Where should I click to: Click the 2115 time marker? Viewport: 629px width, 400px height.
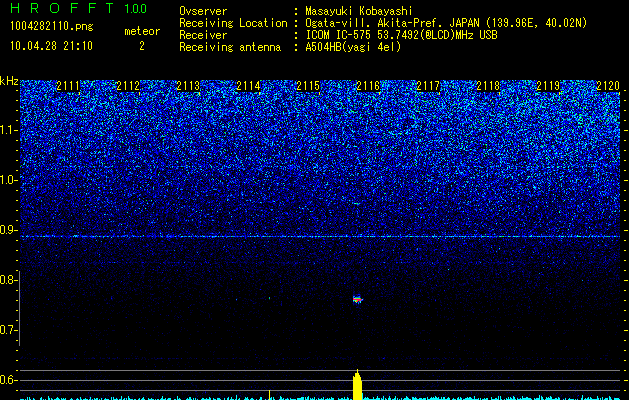[x=308, y=86]
